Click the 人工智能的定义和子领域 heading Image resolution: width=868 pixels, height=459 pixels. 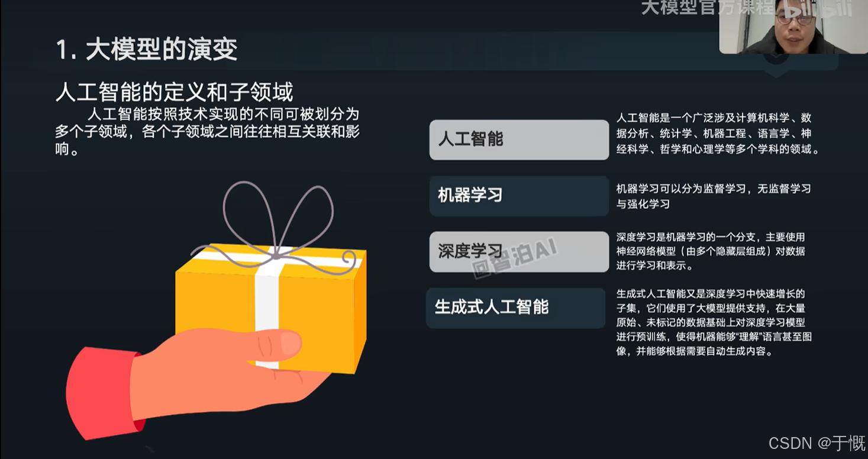175,92
